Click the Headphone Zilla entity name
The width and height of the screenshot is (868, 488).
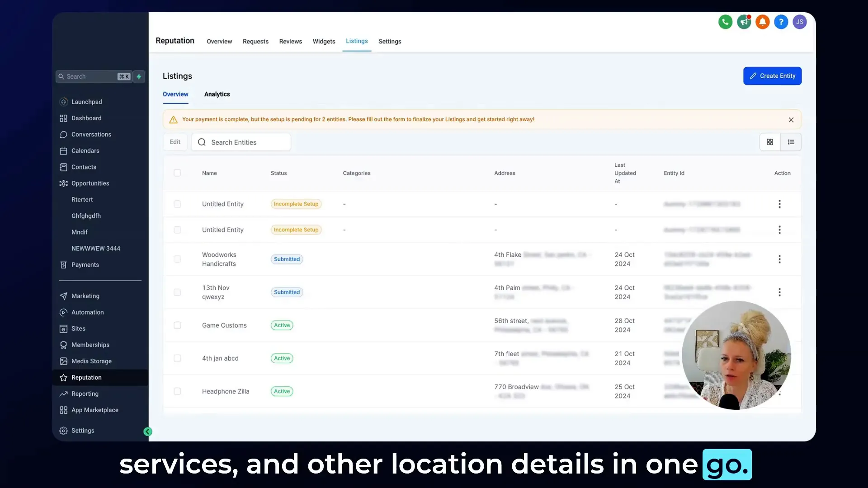tap(226, 391)
